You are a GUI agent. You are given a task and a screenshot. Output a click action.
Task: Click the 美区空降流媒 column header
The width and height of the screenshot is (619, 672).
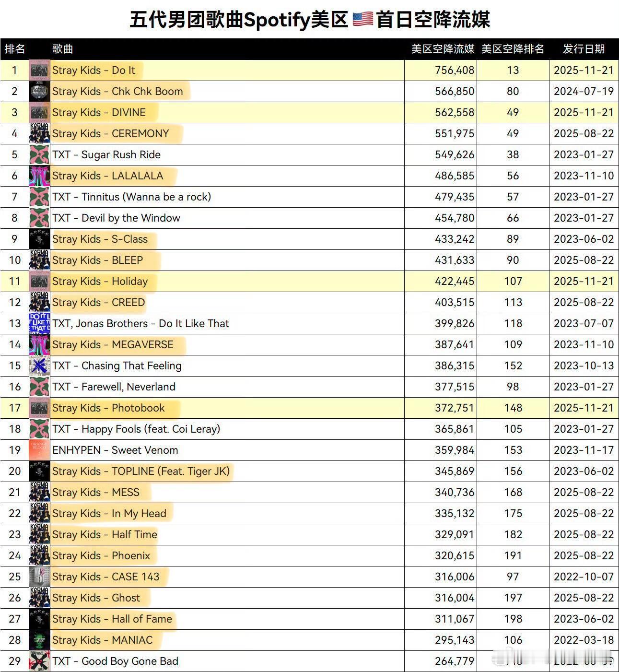[443, 49]
